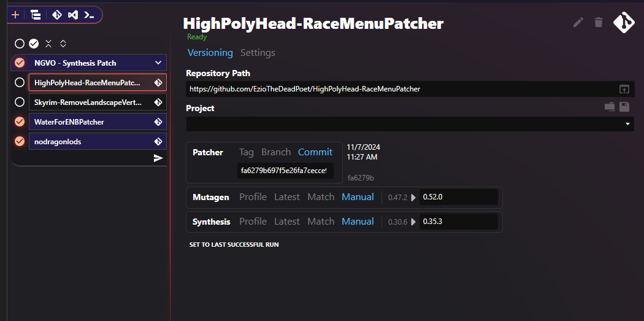Rename patcher using the pencil icon

coord(578,22)
